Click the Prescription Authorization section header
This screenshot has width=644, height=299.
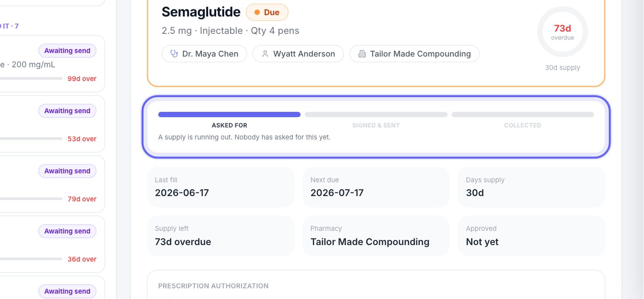[213, 286]
